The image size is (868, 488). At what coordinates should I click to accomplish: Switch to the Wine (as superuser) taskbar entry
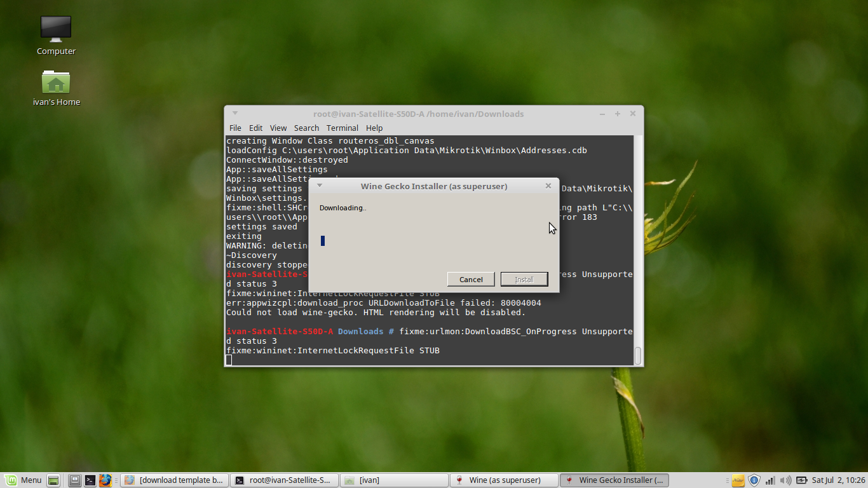click(503, 480)
